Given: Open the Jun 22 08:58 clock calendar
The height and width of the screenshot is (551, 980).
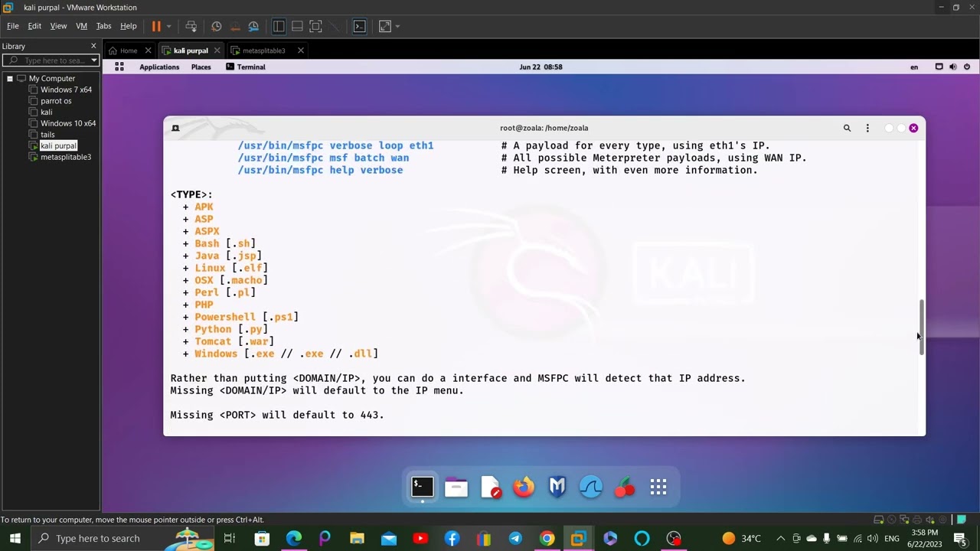Looking at the screenshot, I should click(541, 67).
